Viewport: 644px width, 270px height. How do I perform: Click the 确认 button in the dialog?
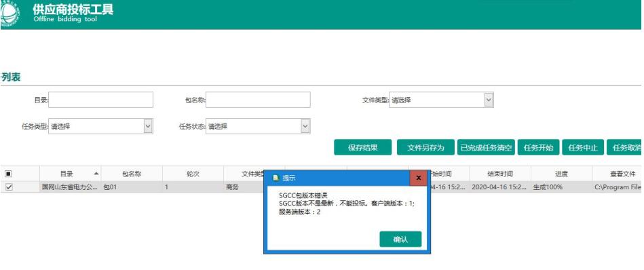pyautogui.click(x=400, y=239)
